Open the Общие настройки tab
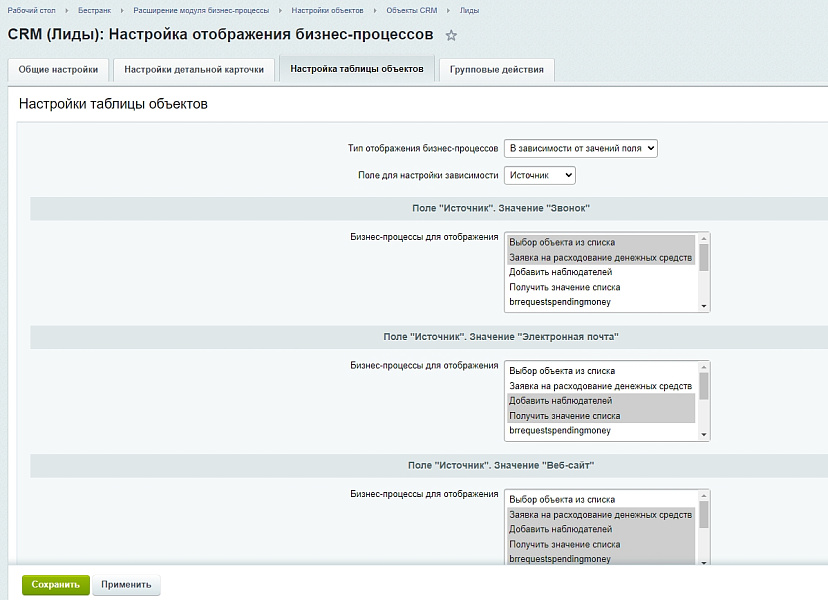Screen dimensions: 828x600 [x=58, y=70]
